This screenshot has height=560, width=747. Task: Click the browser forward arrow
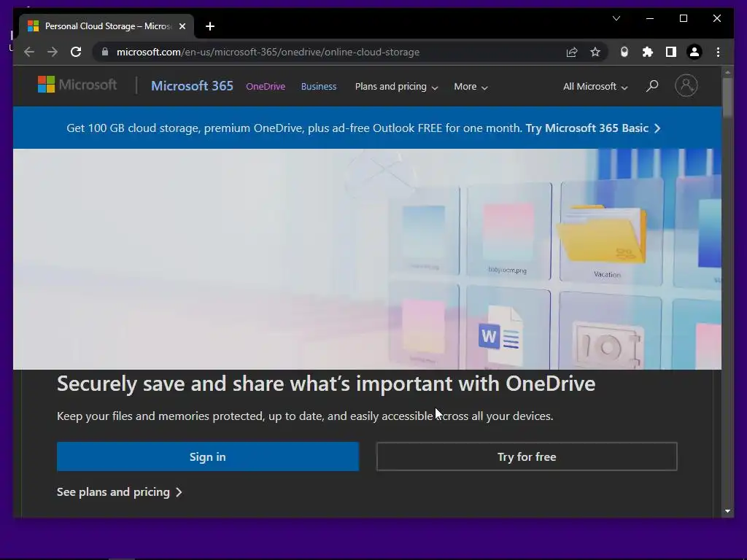click(53, 52)
